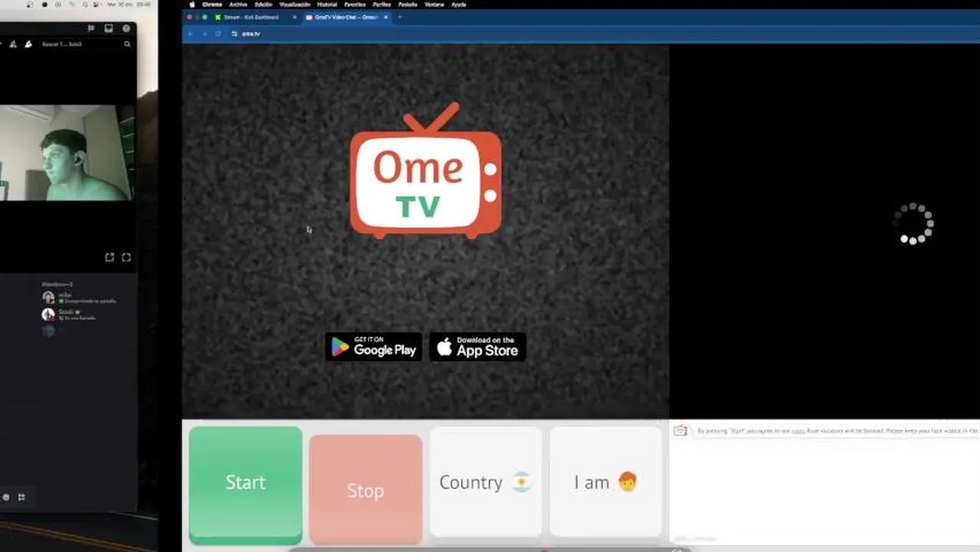
Task: Click the red Stop button
Action: pyautogui.click(x=366, y=489)
